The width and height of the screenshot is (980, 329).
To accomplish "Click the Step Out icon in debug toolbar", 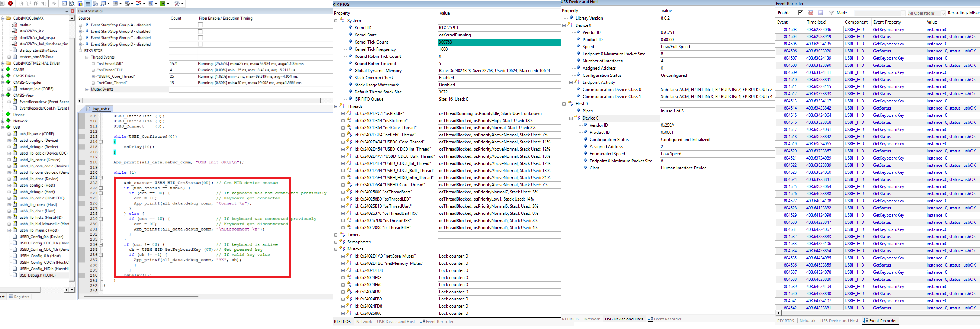I will (36, 4).
